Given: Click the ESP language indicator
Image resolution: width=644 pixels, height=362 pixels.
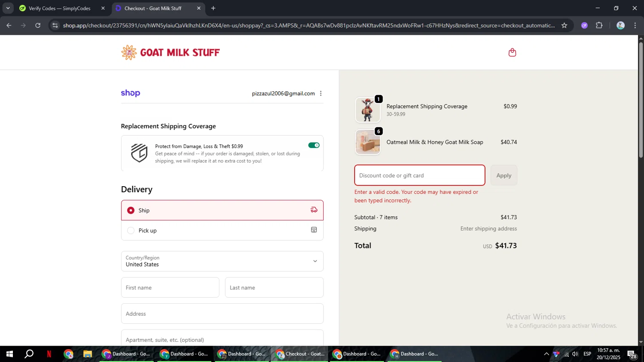Looking at the screenshot, I should [x=587, y=354].
